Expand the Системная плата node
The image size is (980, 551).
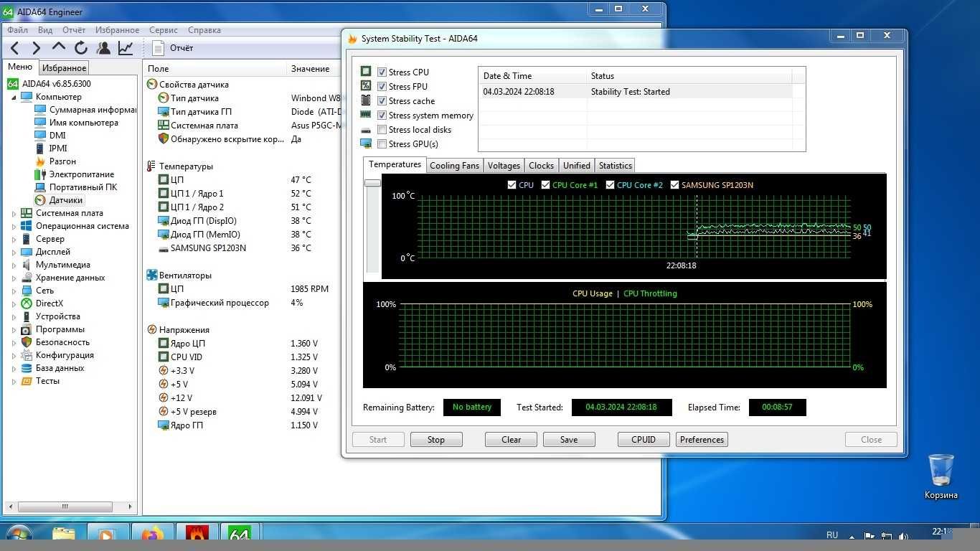click(14, 213)
